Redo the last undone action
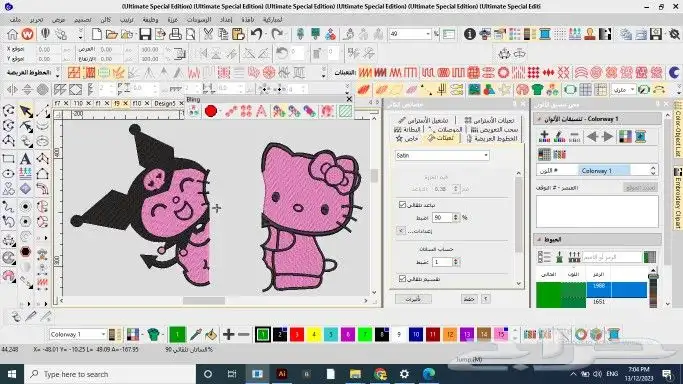The image size is (683, 384). pos(277,34)
